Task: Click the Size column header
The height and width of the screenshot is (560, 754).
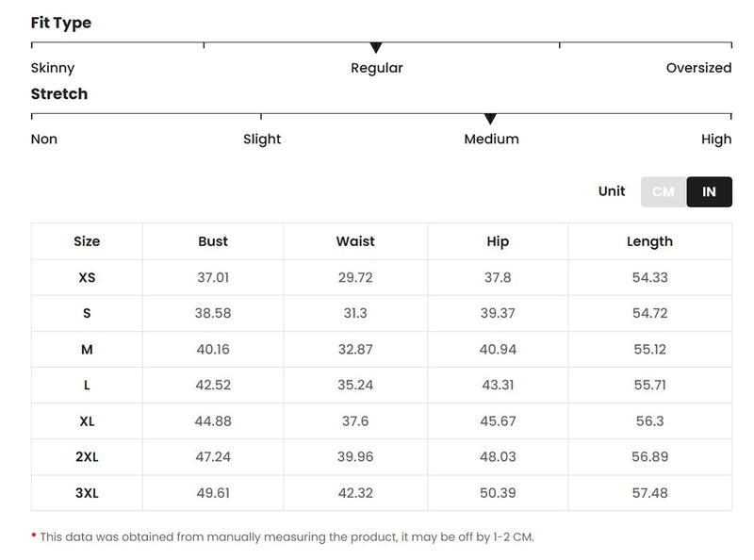Action: (87, 241)
